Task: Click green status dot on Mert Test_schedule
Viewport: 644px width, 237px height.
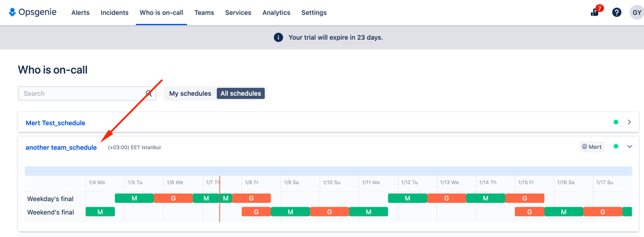Action: [x=616, y=122]
